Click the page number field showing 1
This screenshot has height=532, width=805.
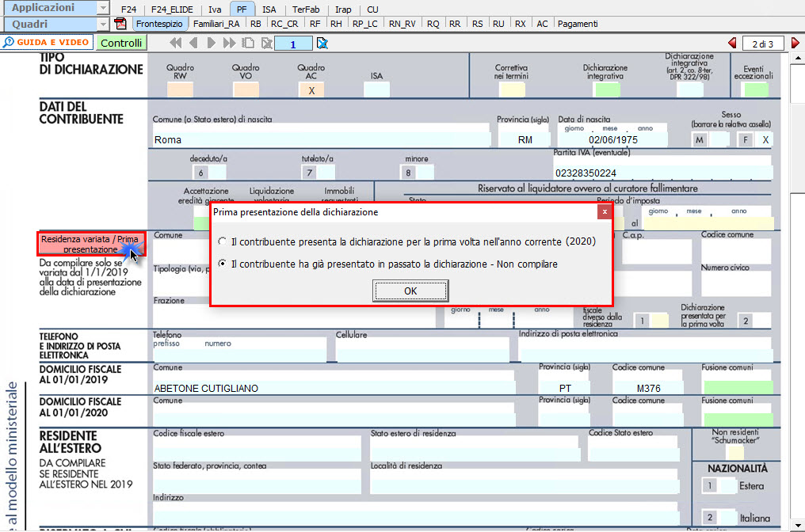[x=293, y=44]
